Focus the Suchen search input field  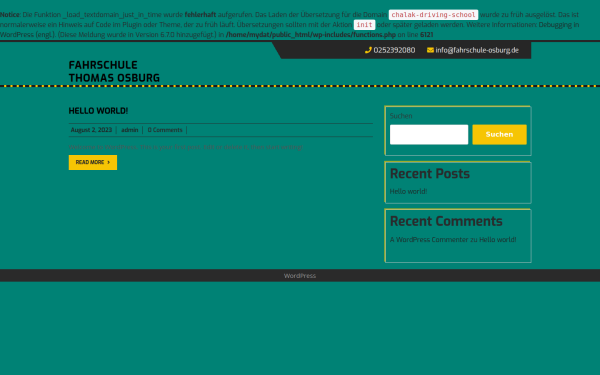pos(429,134)
